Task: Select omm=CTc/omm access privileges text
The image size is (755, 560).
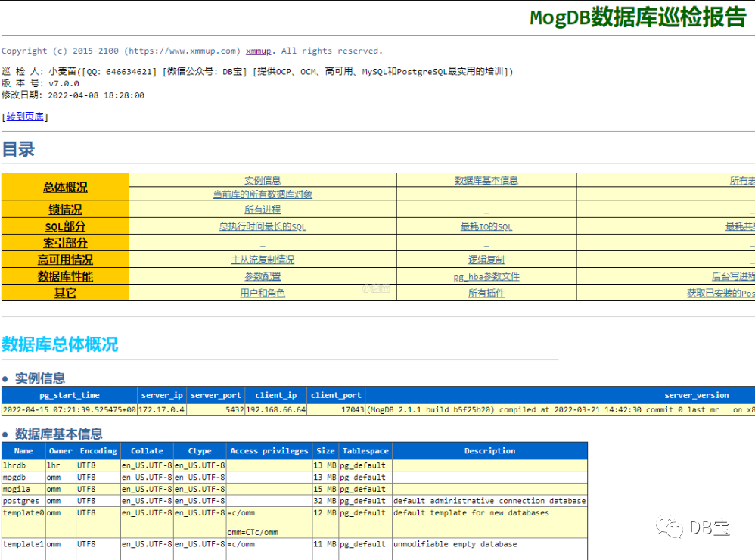Action: (x=253, y=532)
